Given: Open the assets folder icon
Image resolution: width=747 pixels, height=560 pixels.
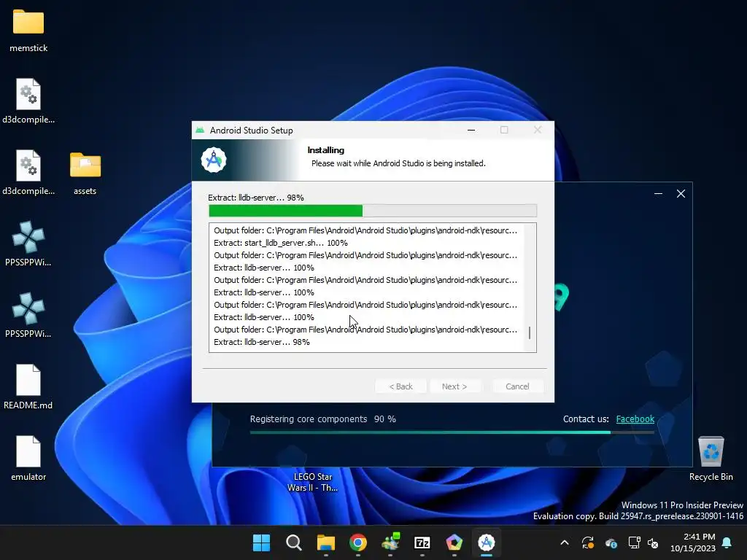Looking at the screenshot, I should click(85, 166).
